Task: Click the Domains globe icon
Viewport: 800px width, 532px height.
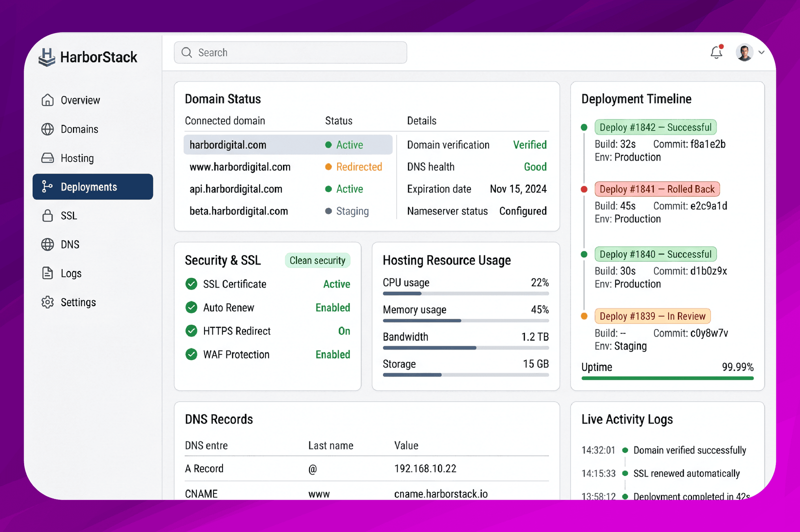Action: click(47, 129)
